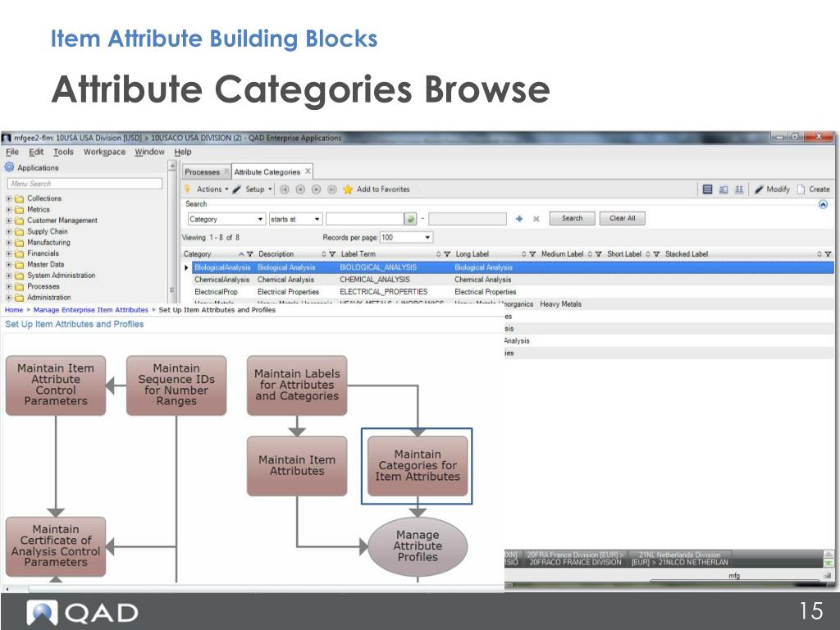Close the Attribute Categories tab

(x=308, y=171)
